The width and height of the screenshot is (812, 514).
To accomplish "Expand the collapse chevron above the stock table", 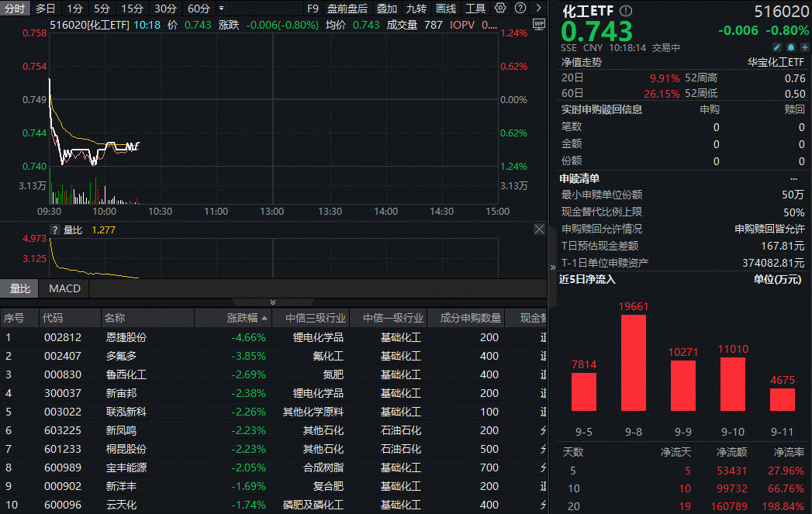I will 272,302.
